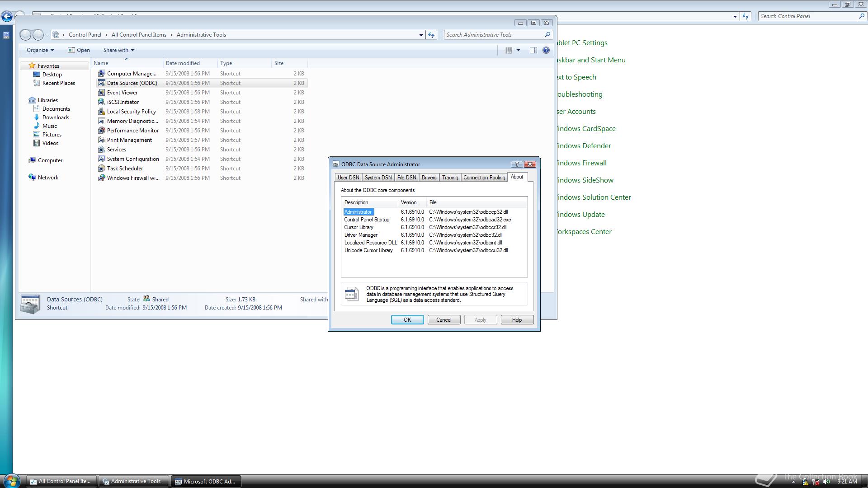868x488 pixels.
Task: Expand recent pages arrow next to forward button
Action: 47,35
